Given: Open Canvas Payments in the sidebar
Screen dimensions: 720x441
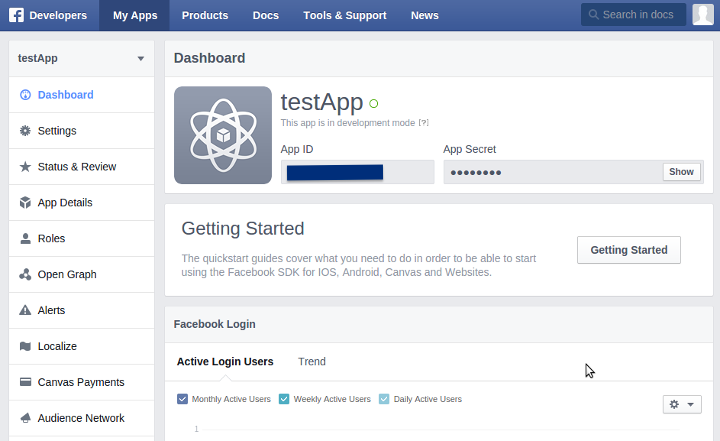Looking at the screenshot, I should coord(81,382).
